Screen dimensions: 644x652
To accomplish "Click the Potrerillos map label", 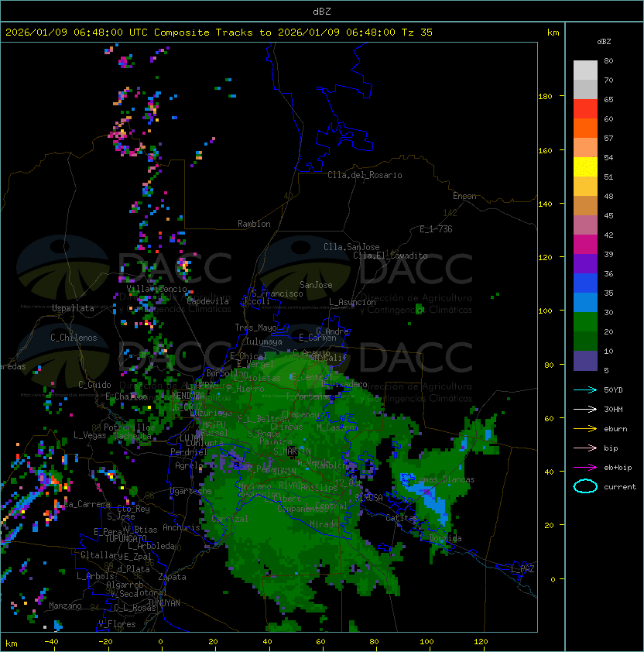I will (129, 427).
